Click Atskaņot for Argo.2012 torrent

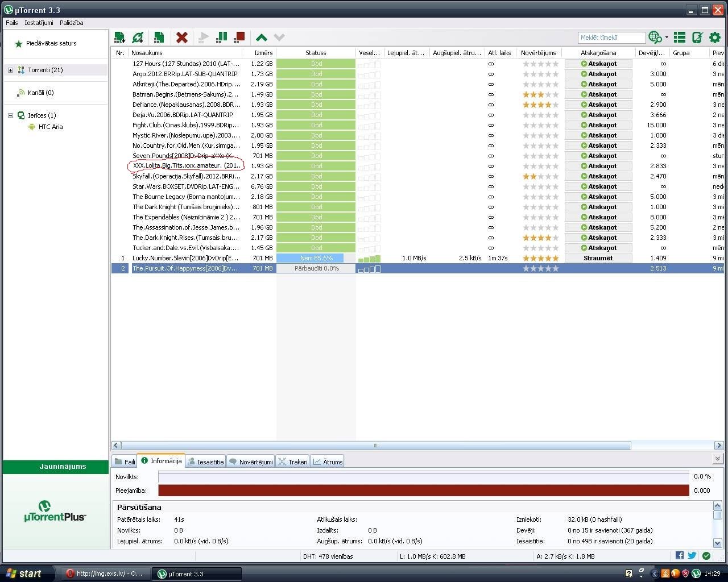[x=598, y=74]
